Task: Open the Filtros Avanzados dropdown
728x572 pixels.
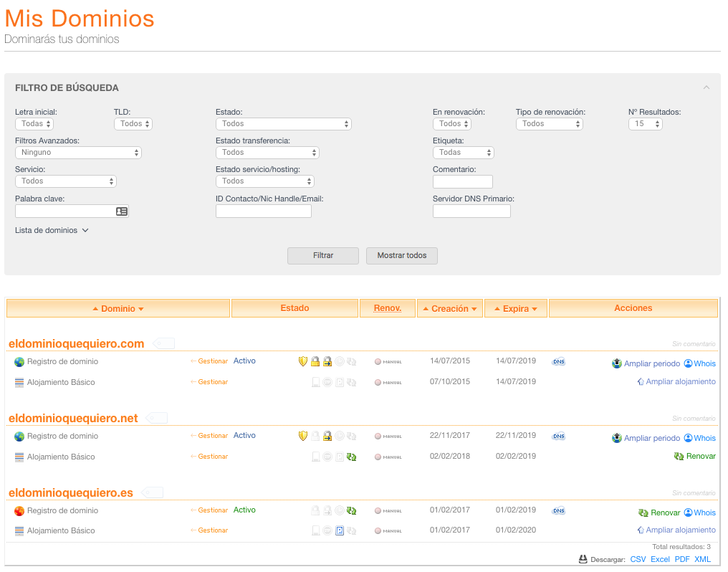Action: (x=78, y=153)
